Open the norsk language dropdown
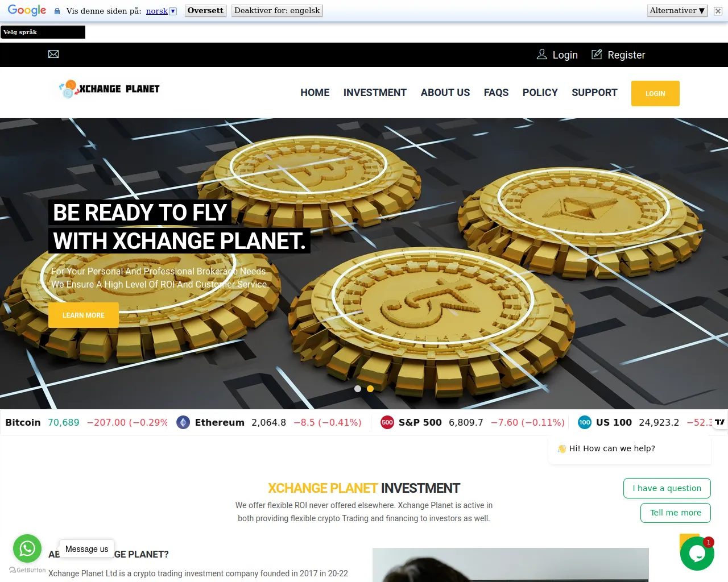Image resolution: width=728 pixels, height=582 pixels. coord(162,11)
